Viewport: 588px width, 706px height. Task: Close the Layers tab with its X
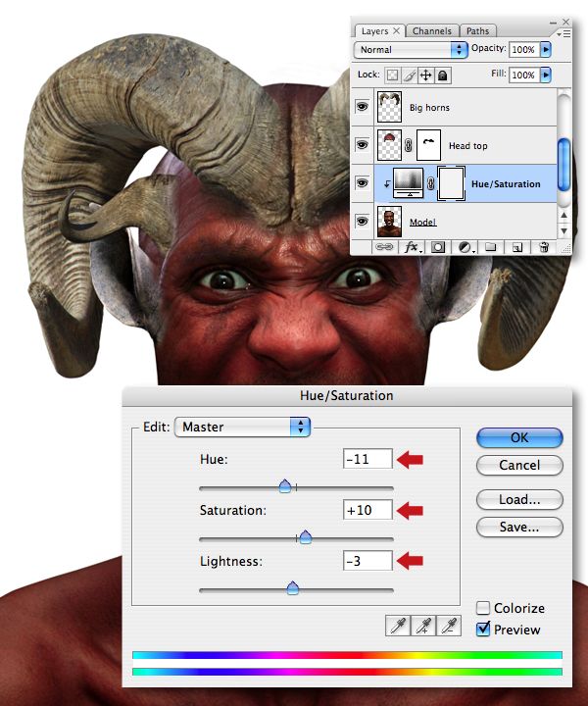[396, 30]
